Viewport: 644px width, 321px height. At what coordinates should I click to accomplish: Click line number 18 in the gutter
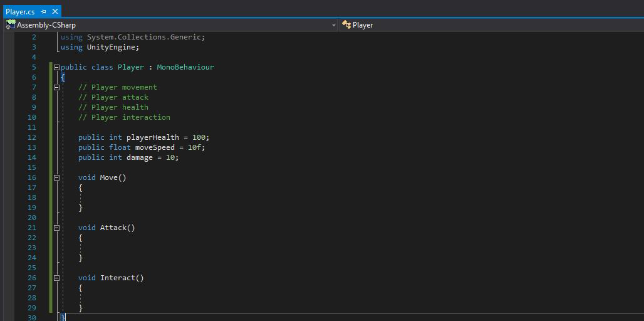[31, 197]
